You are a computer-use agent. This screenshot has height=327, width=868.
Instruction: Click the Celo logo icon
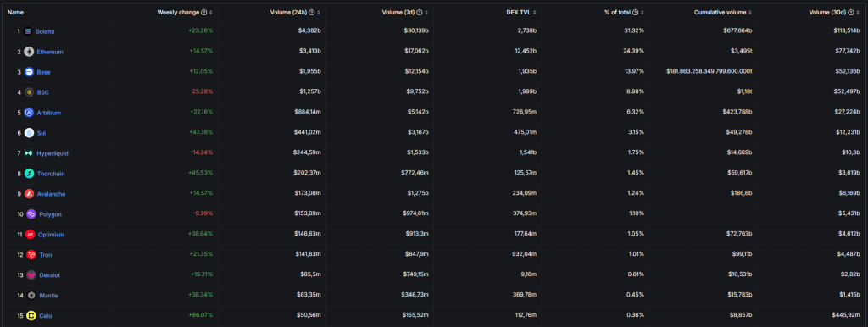tap(31, 316)
